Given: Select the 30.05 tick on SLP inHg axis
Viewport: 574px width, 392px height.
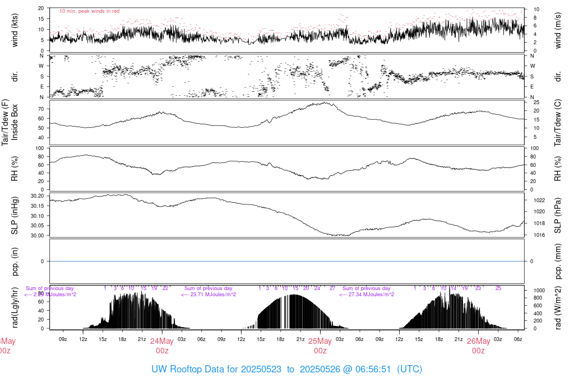Looking at the screenshot, I should click(x=38, y=226).
